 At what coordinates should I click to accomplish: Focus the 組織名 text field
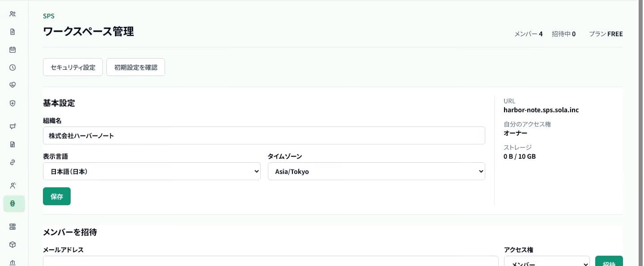pos(264,135)
